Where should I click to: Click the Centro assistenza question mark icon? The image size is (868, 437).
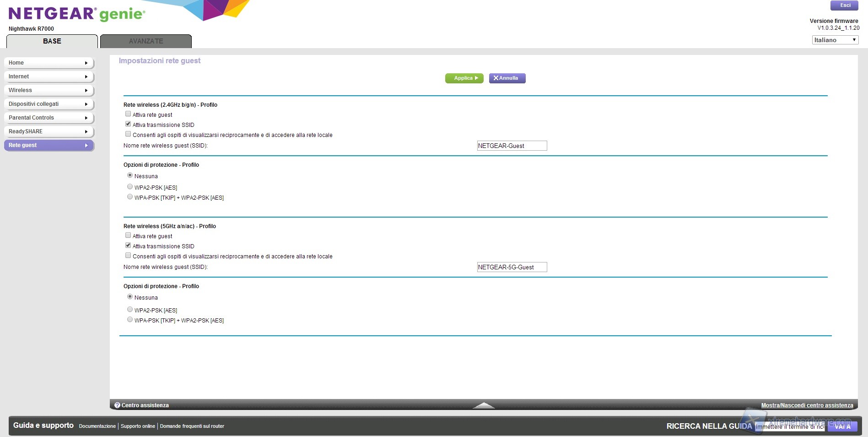(117, 405)
